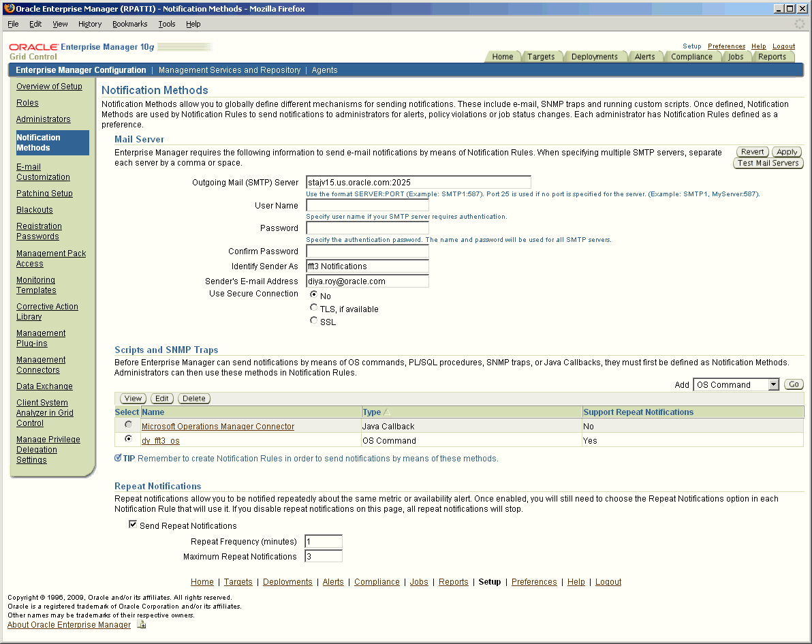
Task: Click the Edit button above the table
Action: (x=162, y=399)
